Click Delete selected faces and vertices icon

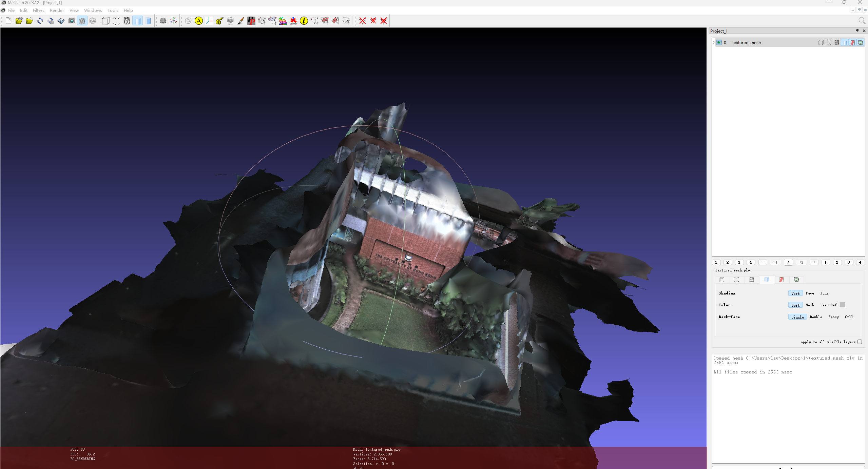[384, 21]
